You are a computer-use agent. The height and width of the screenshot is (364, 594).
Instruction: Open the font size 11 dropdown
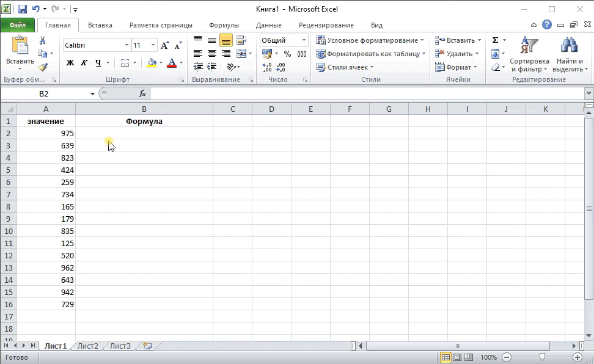(x=153, y=45)
